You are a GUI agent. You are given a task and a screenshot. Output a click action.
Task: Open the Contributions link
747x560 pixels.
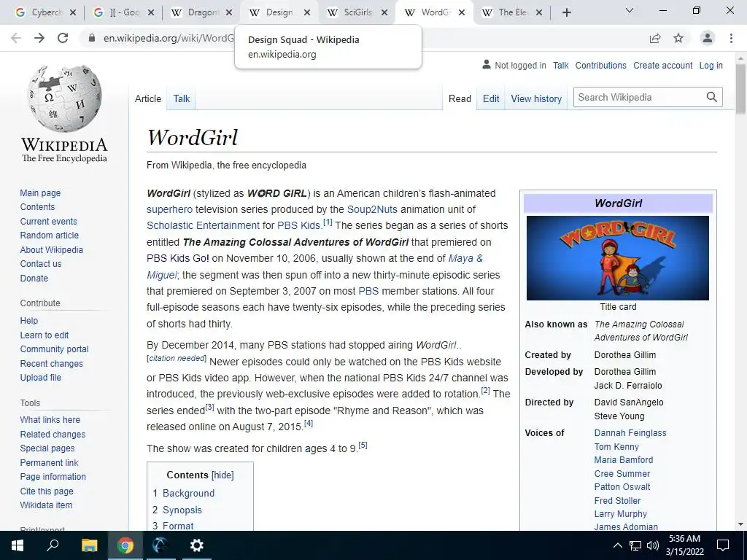pyautogui.click(x=601, y=65)
